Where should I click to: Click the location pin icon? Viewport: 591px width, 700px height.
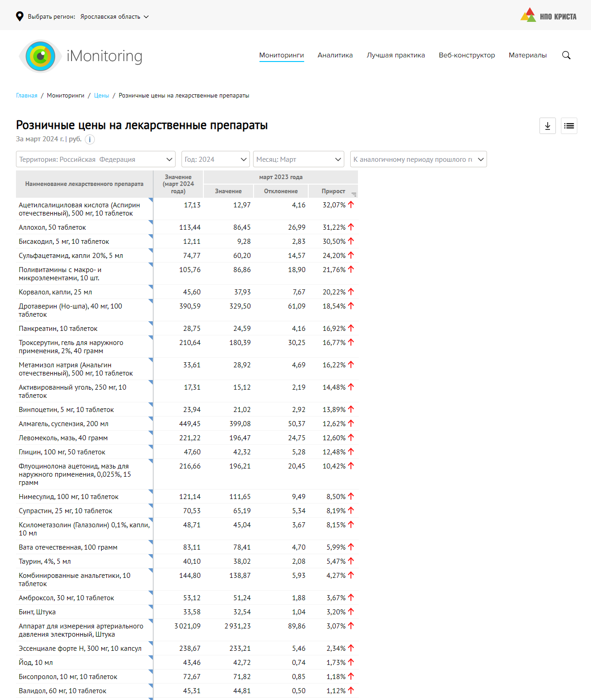click(x=20, y=16)
